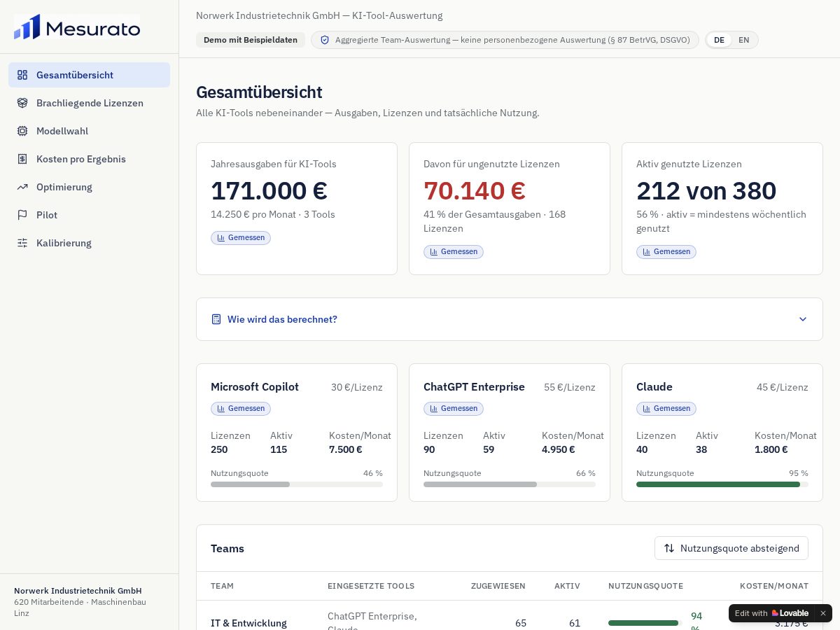Click the Mesurato logo
Image resolution: width=840 pixels, height=630 pixels.
[77, 27]
